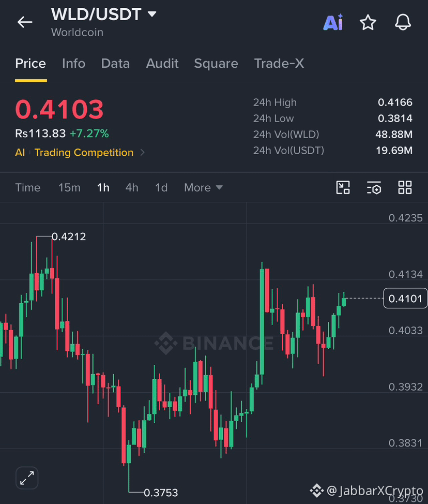Screen dimensions: 428x504
Task: Tap the +7.27% change value
Action: [x=89, y=134]
